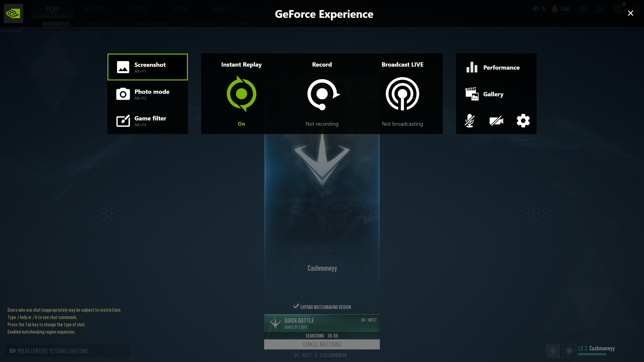Open GeForce Experience settings gear
The image size is (644, 362).
(523, 121)
